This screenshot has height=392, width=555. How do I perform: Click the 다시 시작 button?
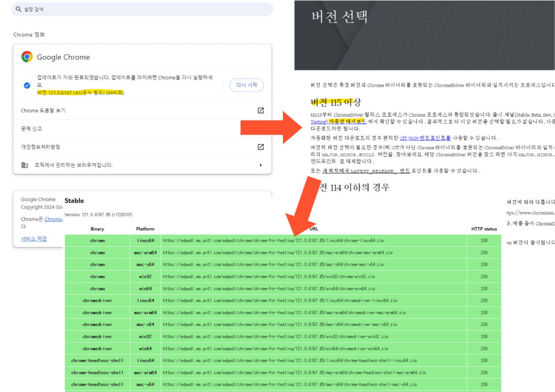click(x=247, y=85)
